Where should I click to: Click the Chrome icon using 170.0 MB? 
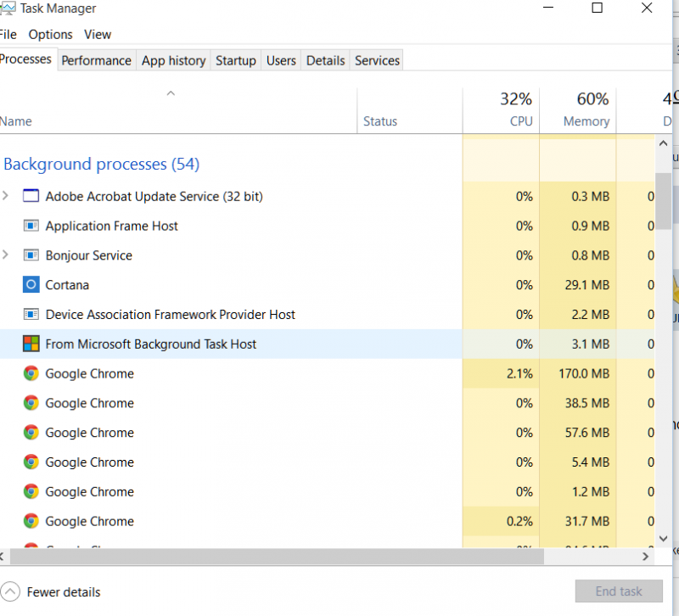(31, 373)
